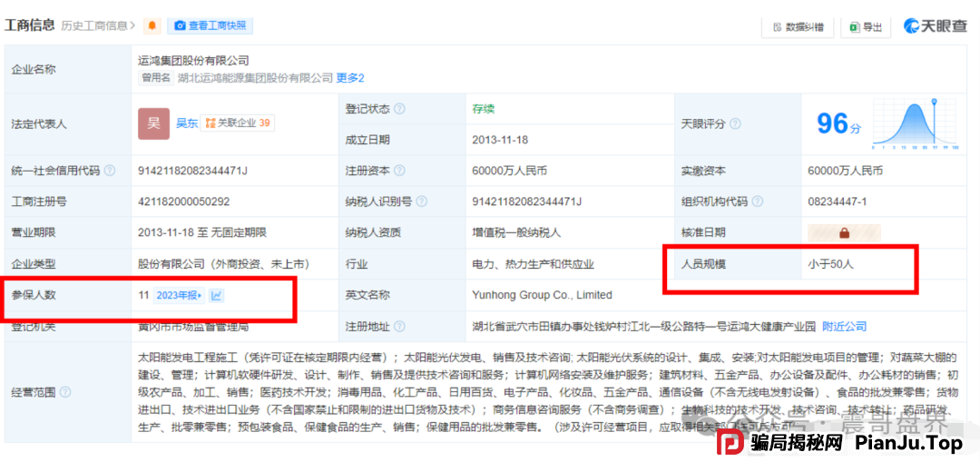The height and width of the screenshot is (462, 980).
Task: Click 导出 export button
Action: tap(866, 27)
